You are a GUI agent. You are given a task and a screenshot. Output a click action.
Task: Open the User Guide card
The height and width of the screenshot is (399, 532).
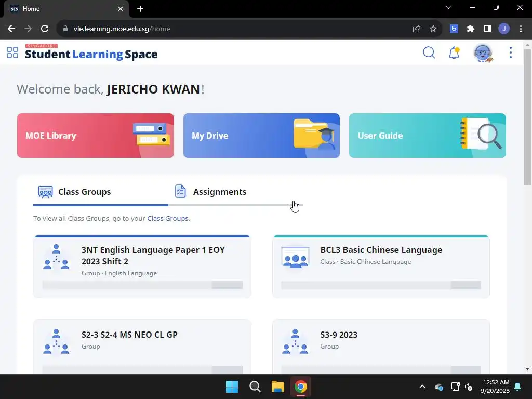427,136
